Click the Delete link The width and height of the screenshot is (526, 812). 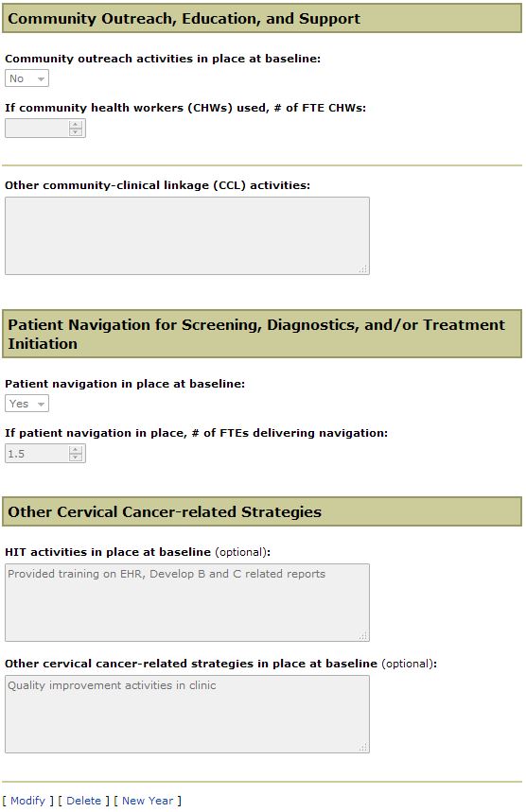pos(84,801)
